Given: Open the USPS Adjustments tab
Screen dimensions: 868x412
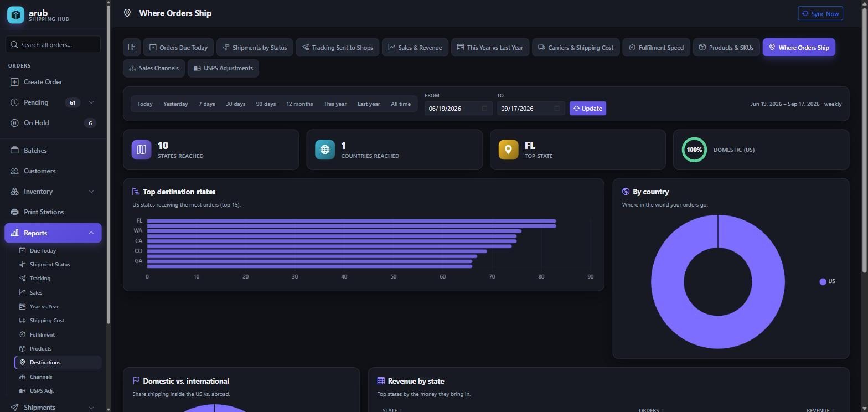Looking at the screenshot, I should [x=223, y=68].
